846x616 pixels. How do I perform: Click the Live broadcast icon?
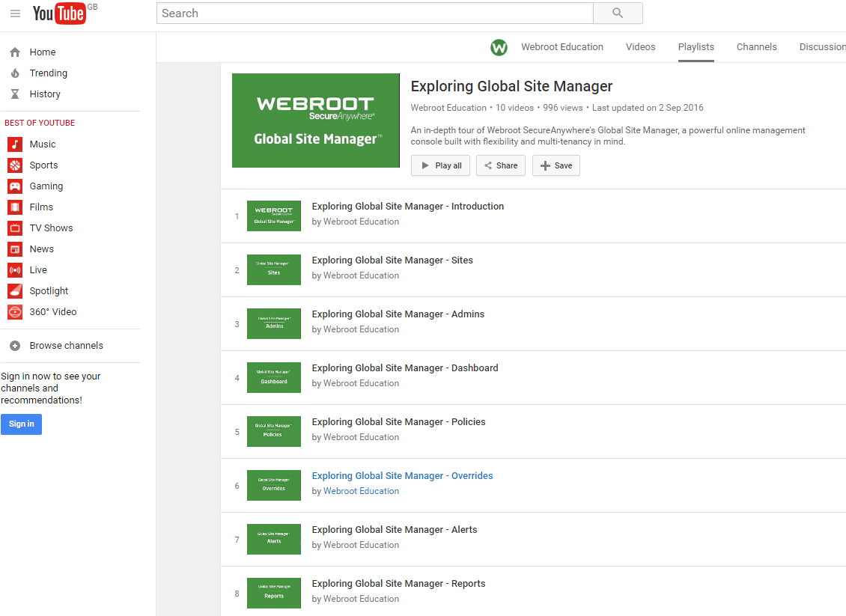pyautogui.click(x=15, y=269)
